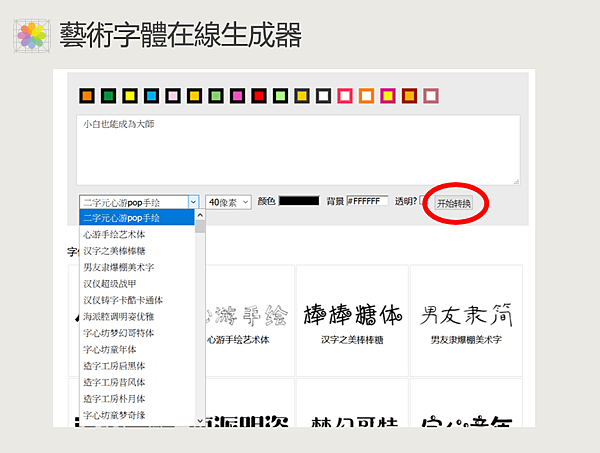The image size is (600, 453).
Task: Click the colorful flower logo icon
Action: coord(32,36)
